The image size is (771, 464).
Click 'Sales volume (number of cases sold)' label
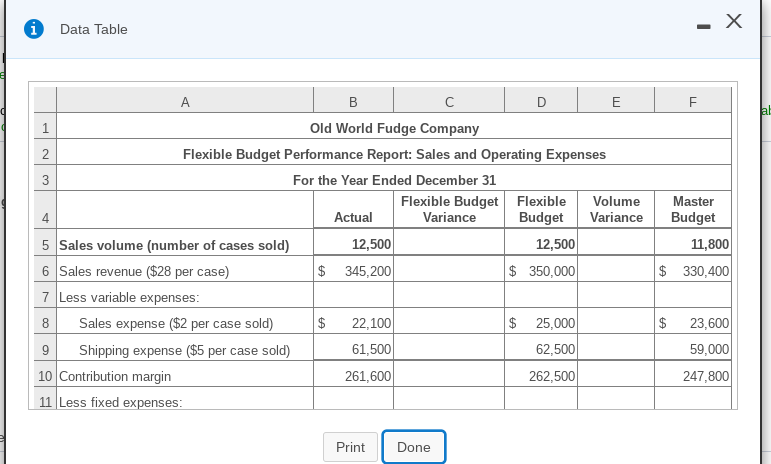(x=174, y=245)
